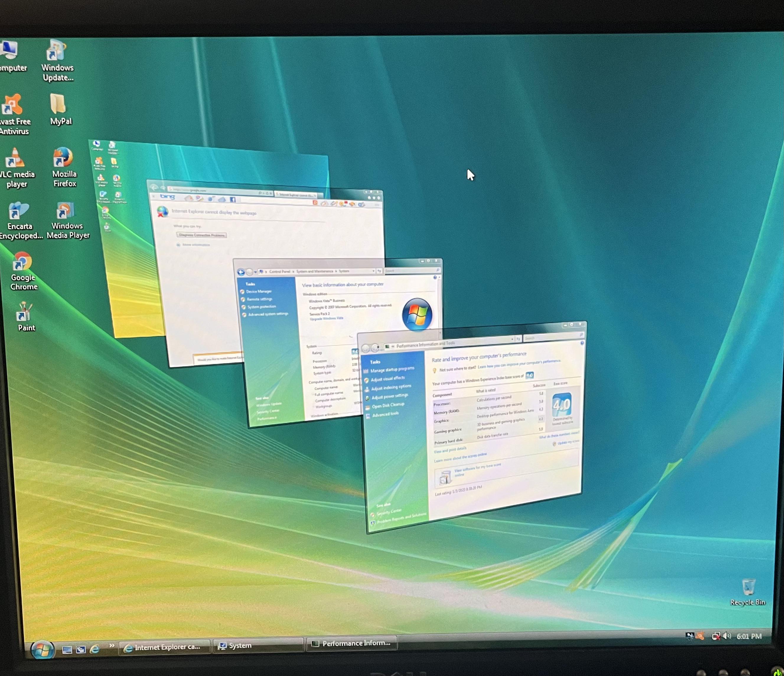This screenshot has width=784, height=676.
Task: Click the Performance window help question icon
Action: (582, 343)
